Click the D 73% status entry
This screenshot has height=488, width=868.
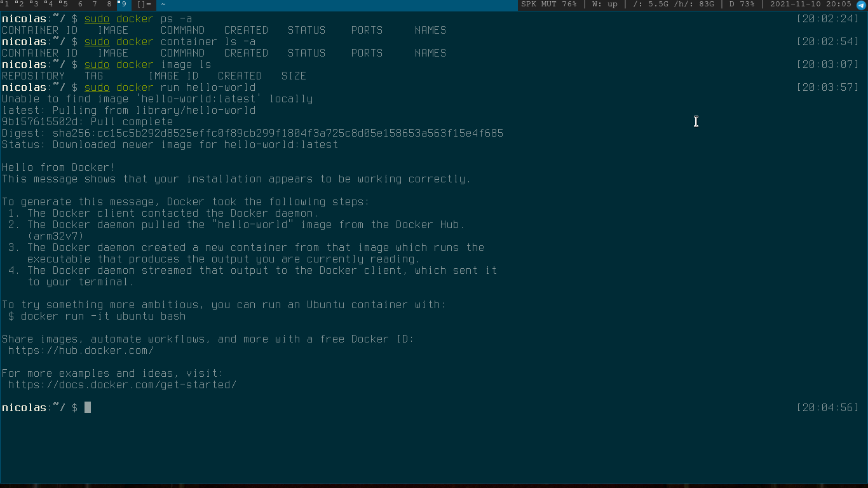tap(742, 4)
